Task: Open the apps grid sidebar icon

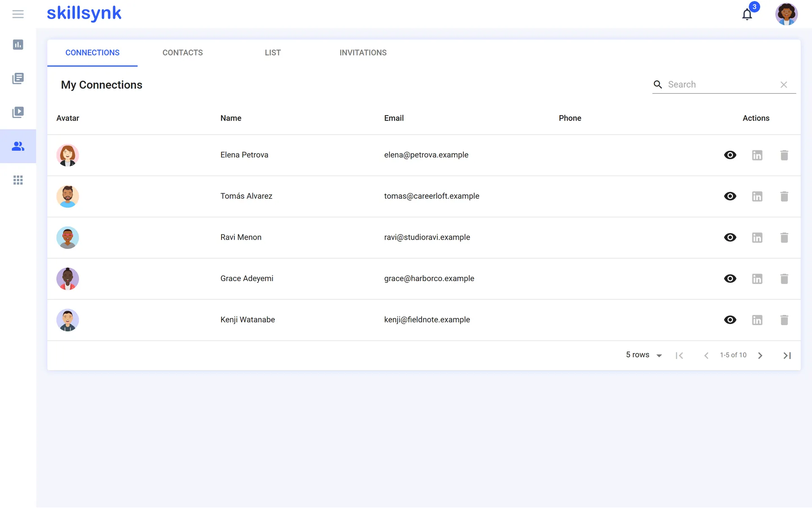Action: (x=18, y=180)
